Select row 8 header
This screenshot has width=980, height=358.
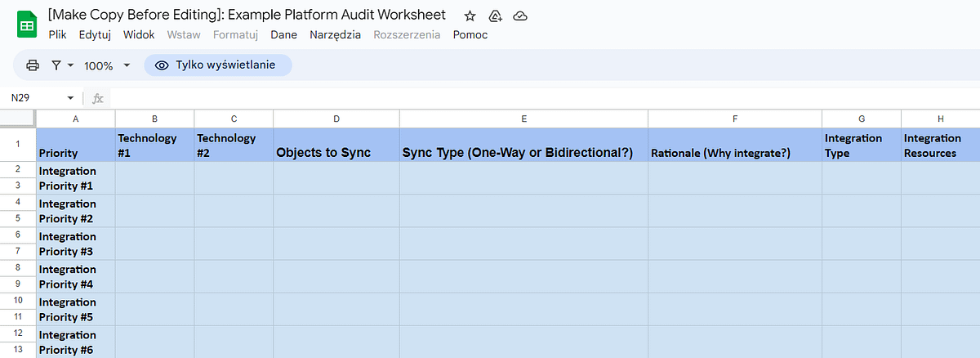pos(18,268)
